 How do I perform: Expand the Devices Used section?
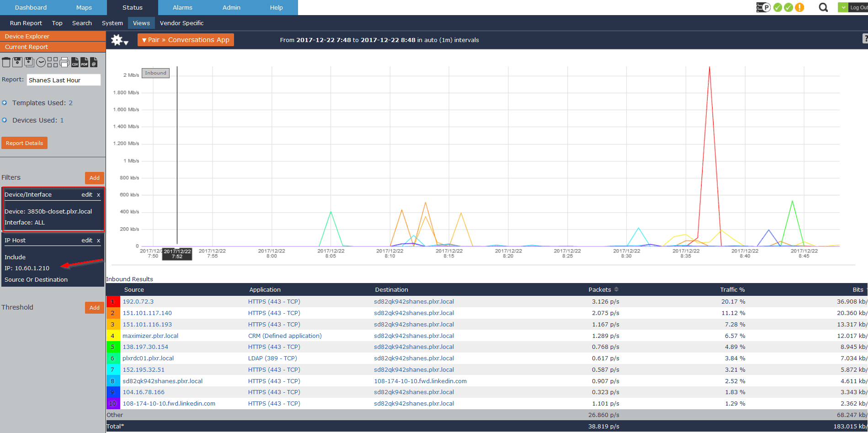5,120
